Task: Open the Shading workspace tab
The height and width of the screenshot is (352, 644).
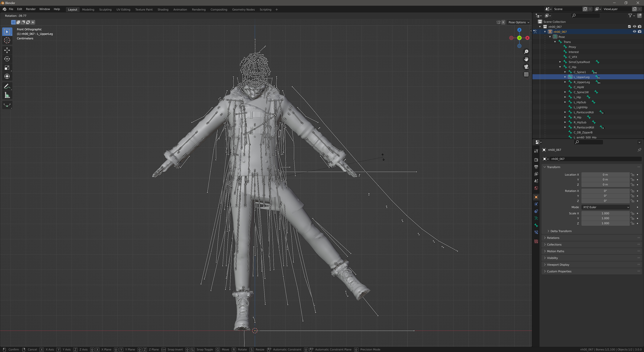Action: (163, 10)
